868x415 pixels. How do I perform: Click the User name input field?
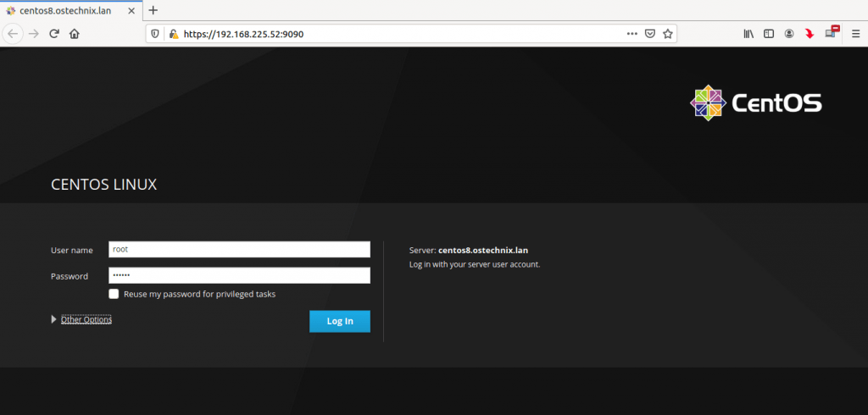[x=239, y=249]
